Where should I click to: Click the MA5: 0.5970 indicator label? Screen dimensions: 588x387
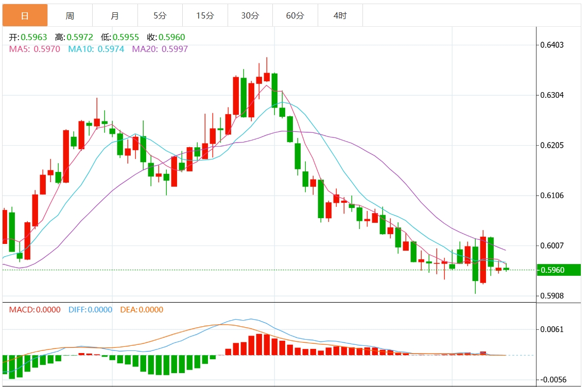tap(34, 49)
